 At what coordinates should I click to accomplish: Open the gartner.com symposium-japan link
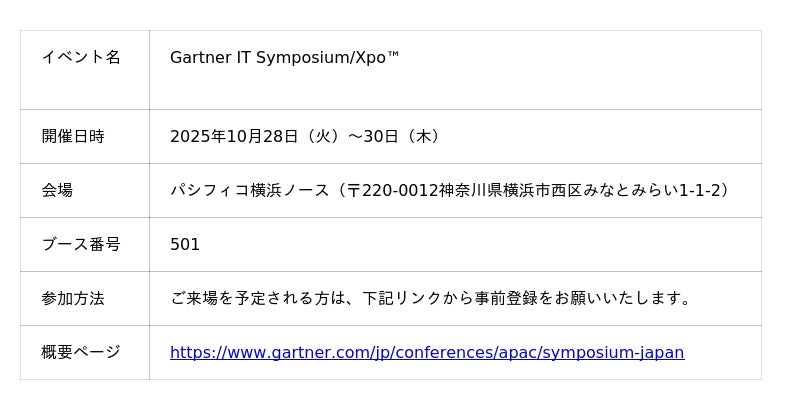point(427,352)
